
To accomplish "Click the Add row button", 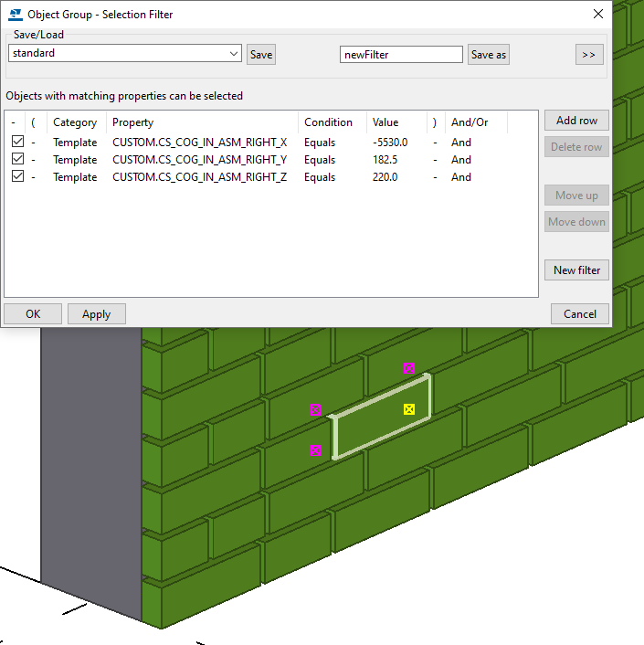I will point(576,121).
